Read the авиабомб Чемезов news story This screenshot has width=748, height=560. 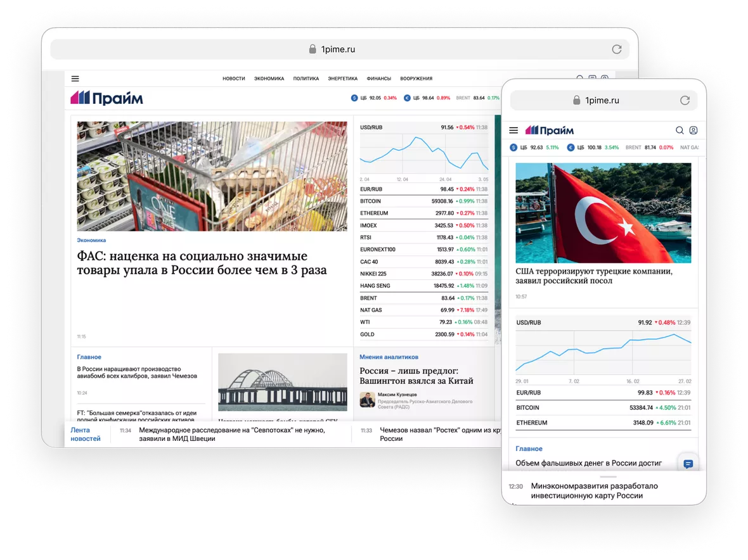tap(137, 372)
